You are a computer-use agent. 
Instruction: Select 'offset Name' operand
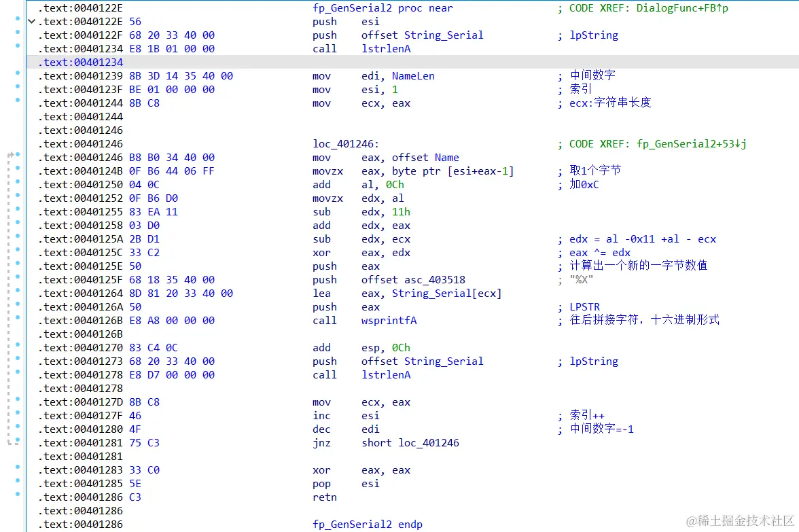(425, 158)
